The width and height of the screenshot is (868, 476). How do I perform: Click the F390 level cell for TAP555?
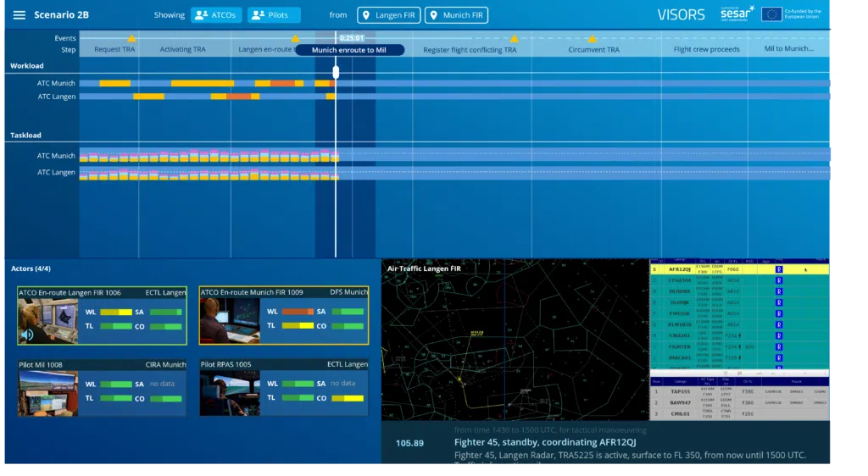(x=748, y=391)
